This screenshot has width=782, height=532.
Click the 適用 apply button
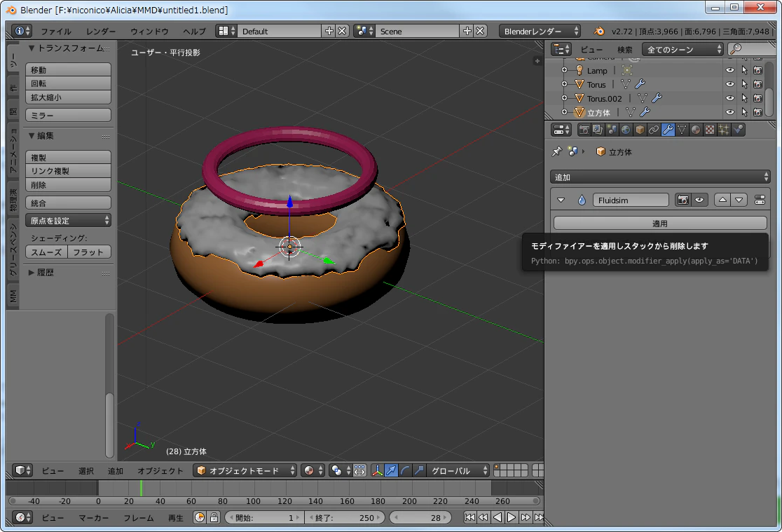click(660, 223)
